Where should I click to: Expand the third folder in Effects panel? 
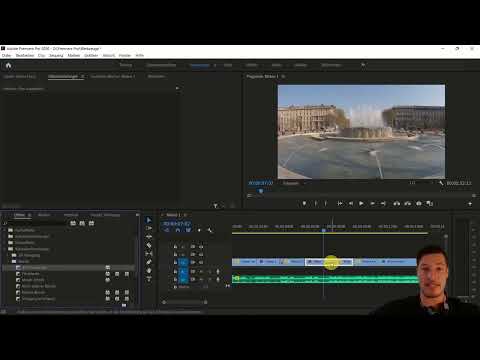coord(5,243)
